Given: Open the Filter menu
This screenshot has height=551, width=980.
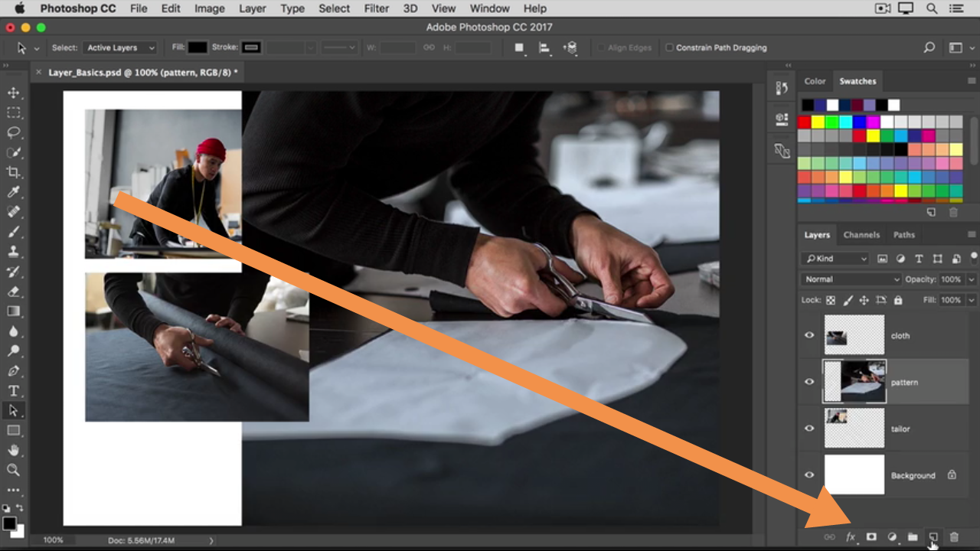Looking at the screenshot, I should 376,8.
